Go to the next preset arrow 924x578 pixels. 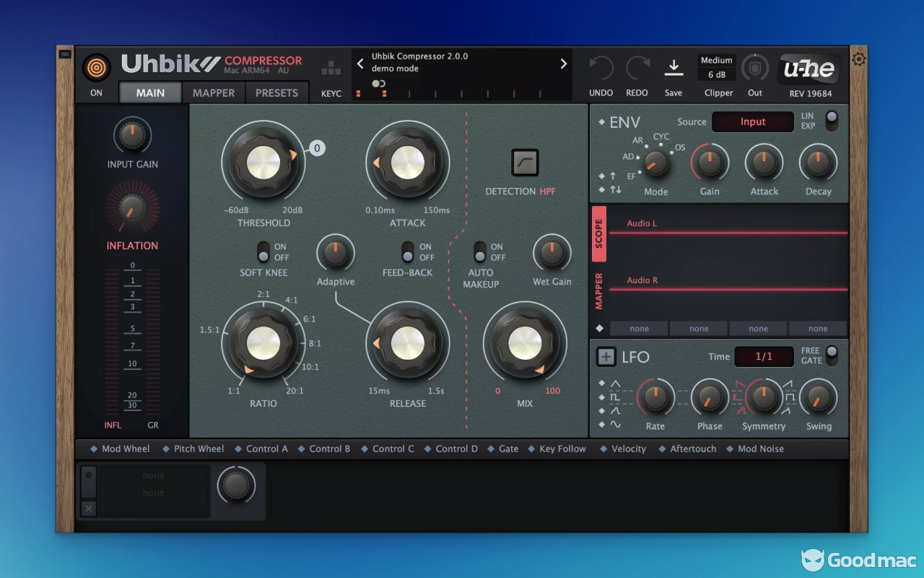(564, 64)
